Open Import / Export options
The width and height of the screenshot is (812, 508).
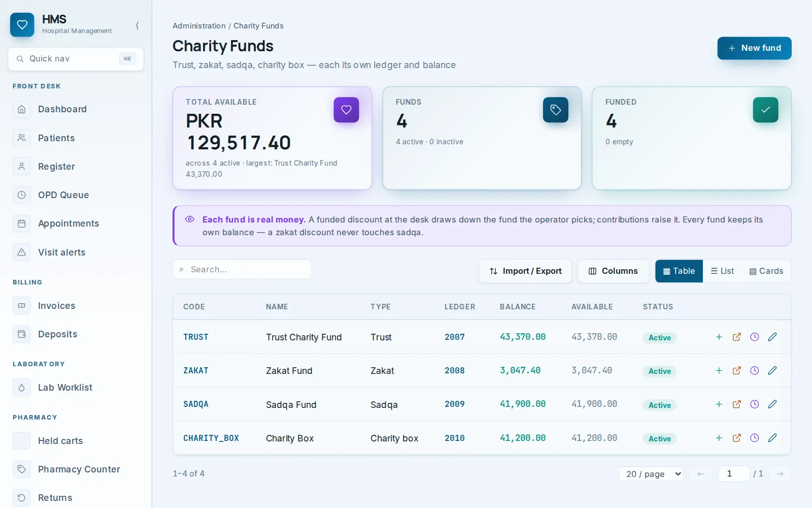pyautogui.click(x=525, y=271)
